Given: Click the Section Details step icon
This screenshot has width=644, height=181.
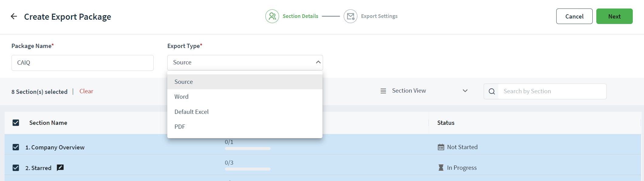Looking at the screenshot, I should pyautogui.click(x=272, y=16).
